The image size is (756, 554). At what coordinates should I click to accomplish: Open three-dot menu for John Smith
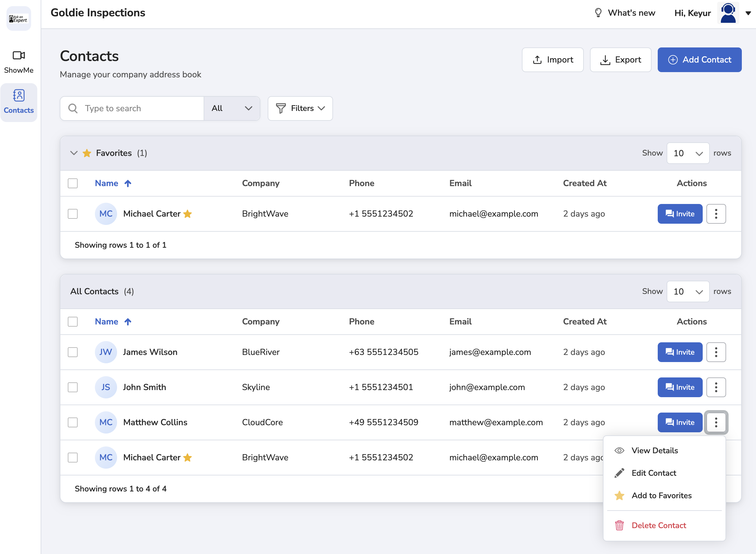click(716, 387)
